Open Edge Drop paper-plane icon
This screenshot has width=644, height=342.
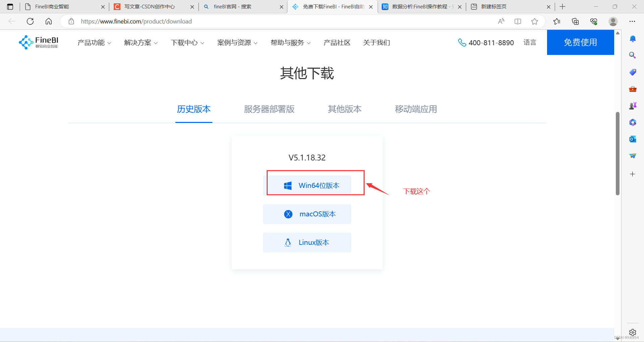633,155
